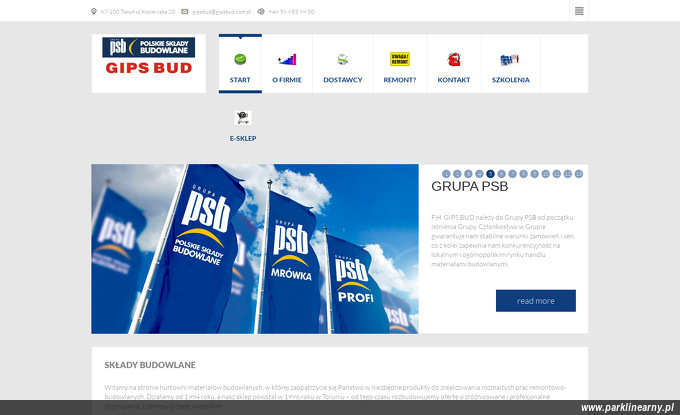680x415 pixels.
Task: Go to slide 6 in the slider pagination
Action: click(x=501, y=174)
